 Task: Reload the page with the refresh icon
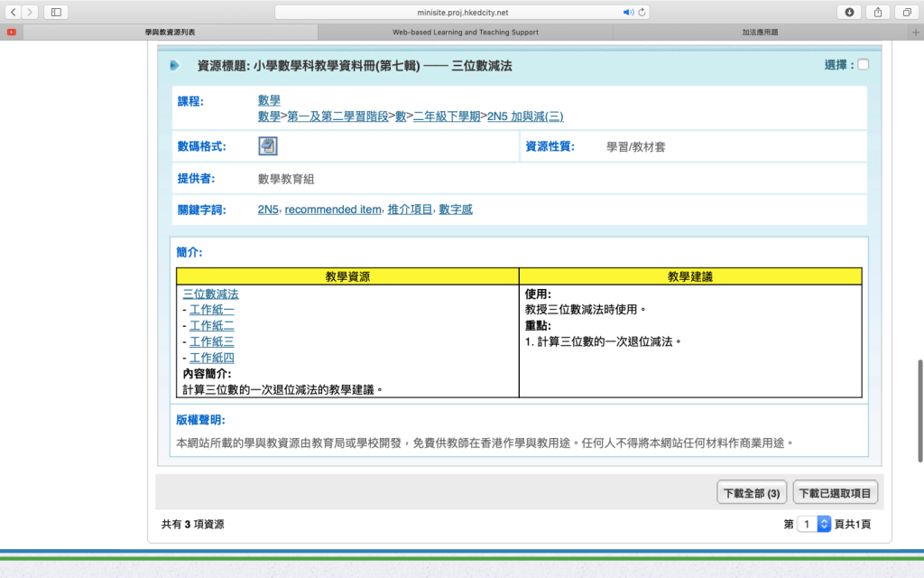(x=642, y=13)
